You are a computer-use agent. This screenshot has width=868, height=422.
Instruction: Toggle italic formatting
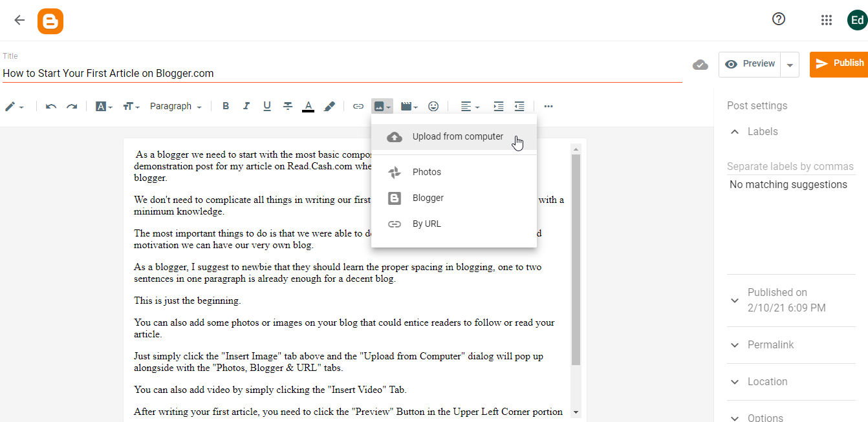pos(246,106)
